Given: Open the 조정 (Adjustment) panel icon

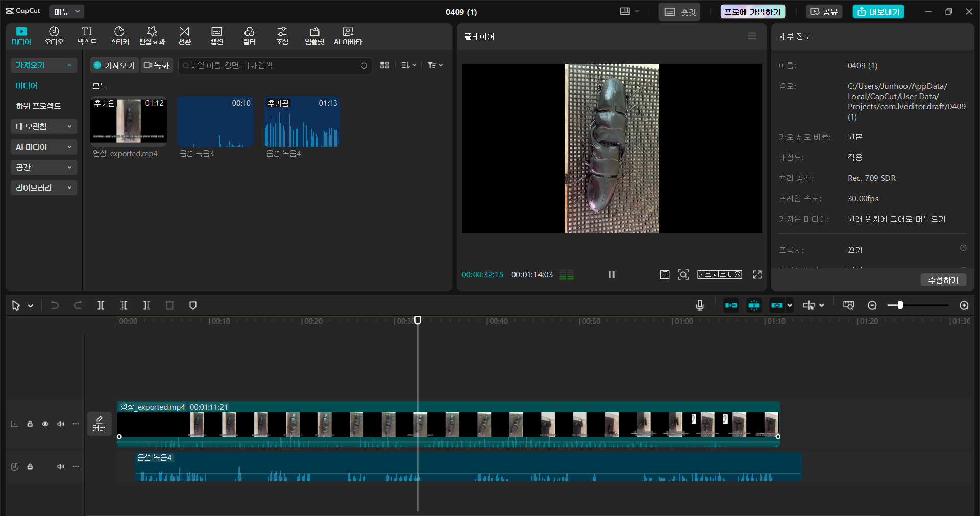Looking at the screenshot, I should (282, 36).
